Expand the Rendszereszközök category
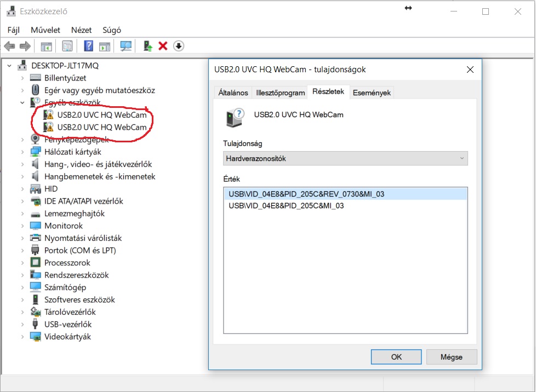Viewport: 536px width, 392px height. point(22,275)
